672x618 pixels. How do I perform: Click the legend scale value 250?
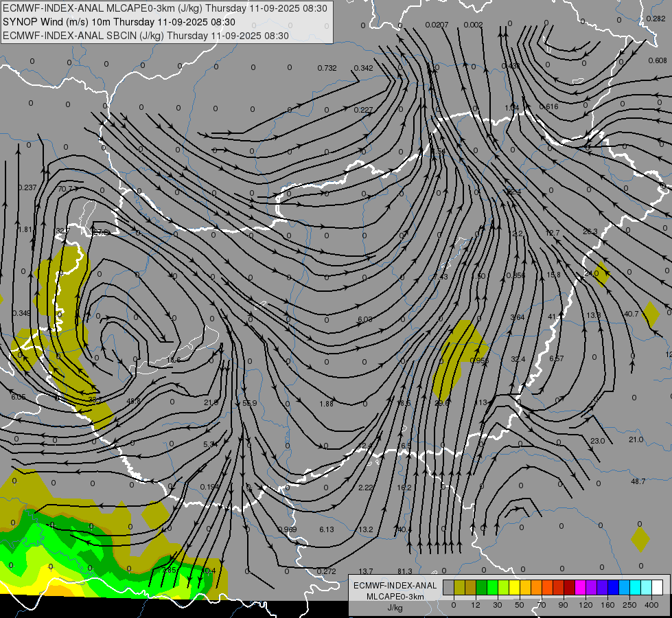(629, 605)
